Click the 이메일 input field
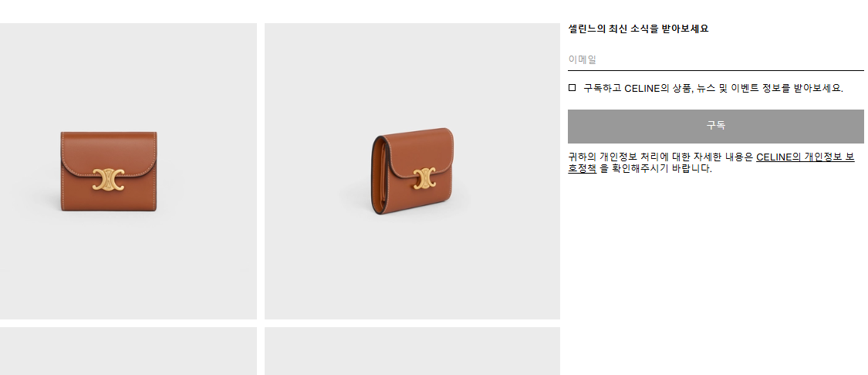This screenshot has height=375, width=868. 715,59
